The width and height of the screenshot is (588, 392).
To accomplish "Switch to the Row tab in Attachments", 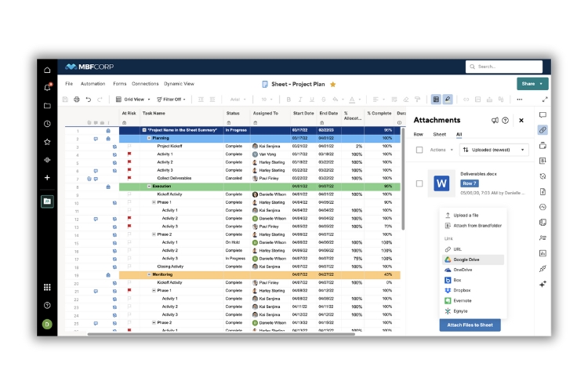I will [418, 134].
